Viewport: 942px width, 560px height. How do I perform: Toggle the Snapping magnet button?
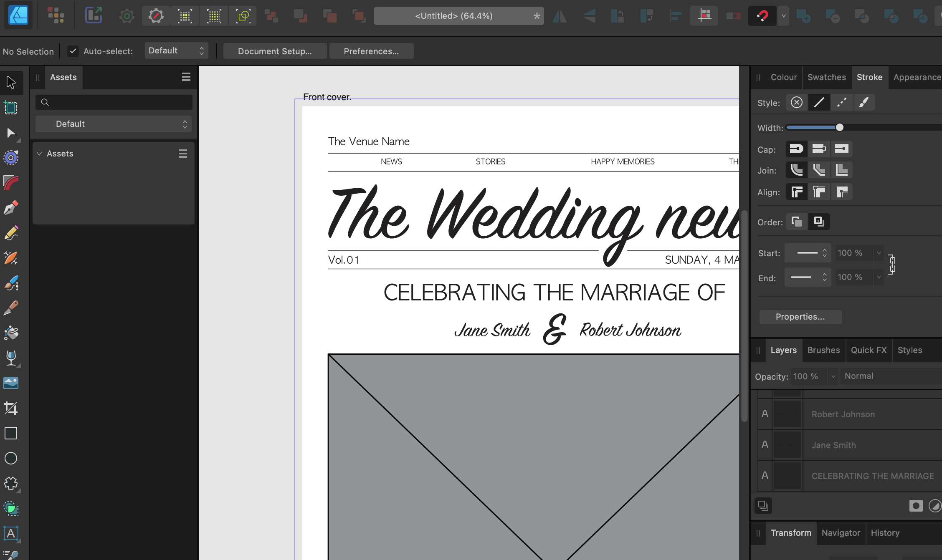click(x=762, y=16)
